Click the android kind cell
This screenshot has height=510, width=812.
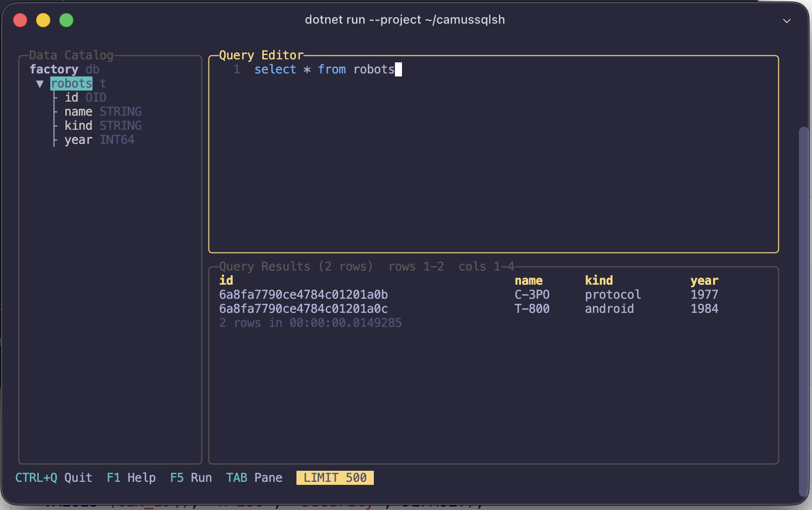pos(610,309)
